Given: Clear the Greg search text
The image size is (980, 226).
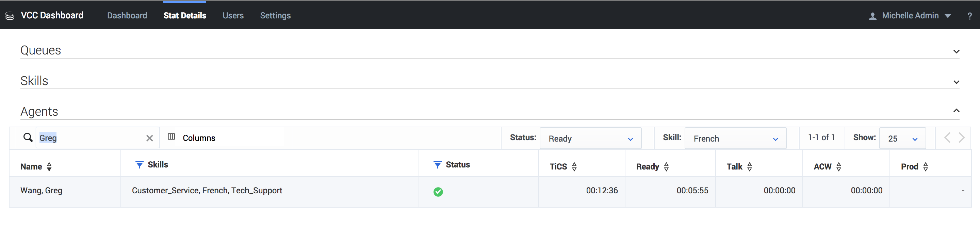Looking at the screenshot, I should click(x=149, y=138).
